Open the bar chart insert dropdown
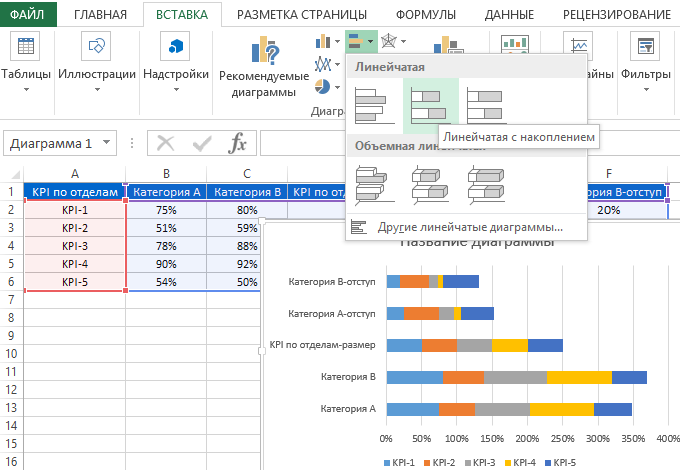 point(361,41)
